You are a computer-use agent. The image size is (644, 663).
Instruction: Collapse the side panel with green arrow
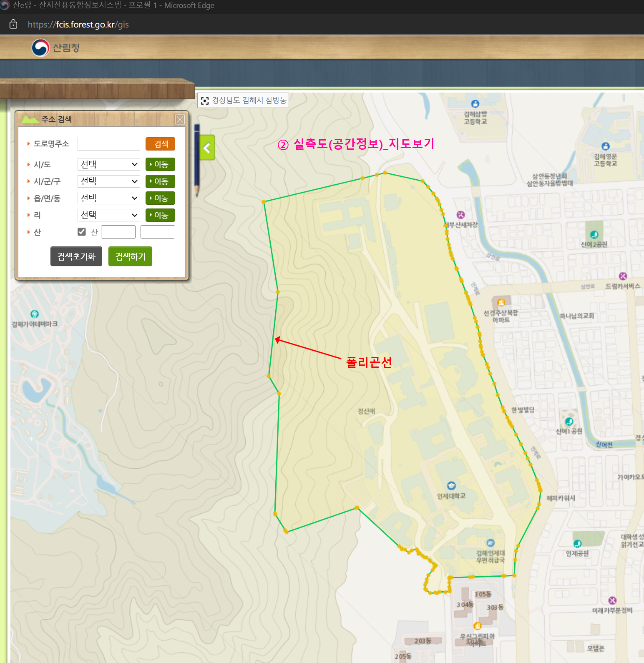point(207,148)
